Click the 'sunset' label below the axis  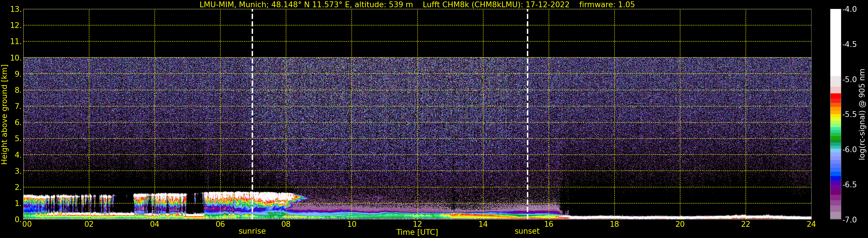527,231
